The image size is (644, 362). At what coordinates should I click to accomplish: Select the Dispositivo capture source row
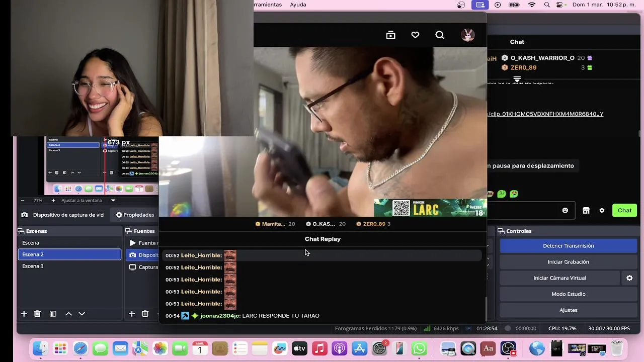coord(142,255)
